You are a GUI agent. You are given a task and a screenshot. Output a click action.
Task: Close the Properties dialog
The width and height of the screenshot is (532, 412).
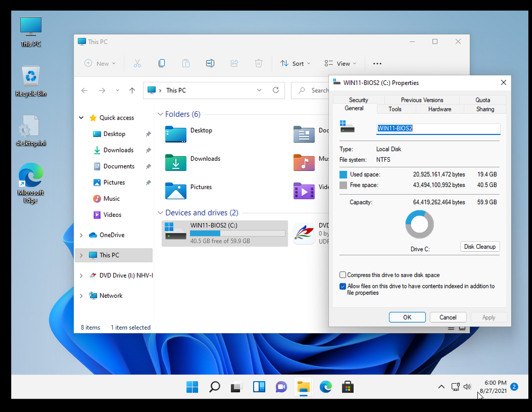point(504,82)
